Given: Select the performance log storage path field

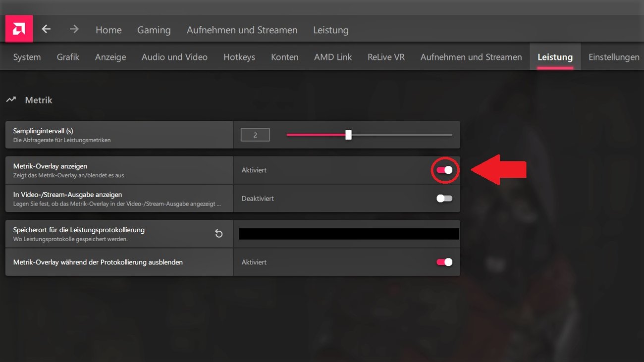Looking at the screenshot, I should pos(348,233).
